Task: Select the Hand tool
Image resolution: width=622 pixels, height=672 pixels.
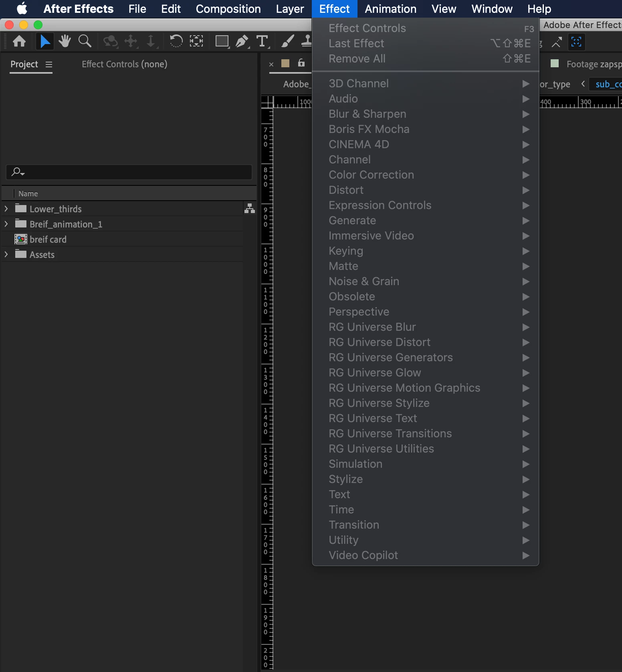Action: click(x=65, y=41)
